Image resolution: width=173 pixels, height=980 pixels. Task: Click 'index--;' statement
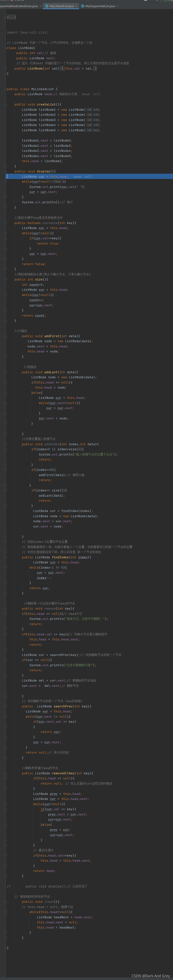tap(44, 577)
